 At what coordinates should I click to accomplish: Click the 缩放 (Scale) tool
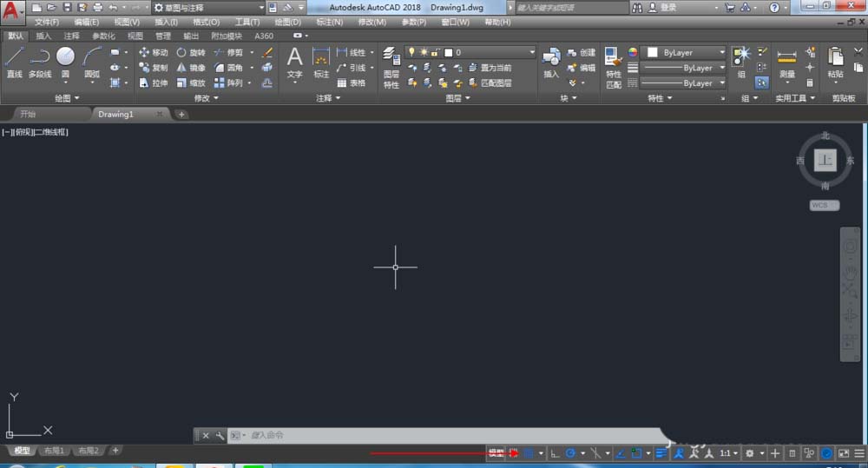[191, 83]
